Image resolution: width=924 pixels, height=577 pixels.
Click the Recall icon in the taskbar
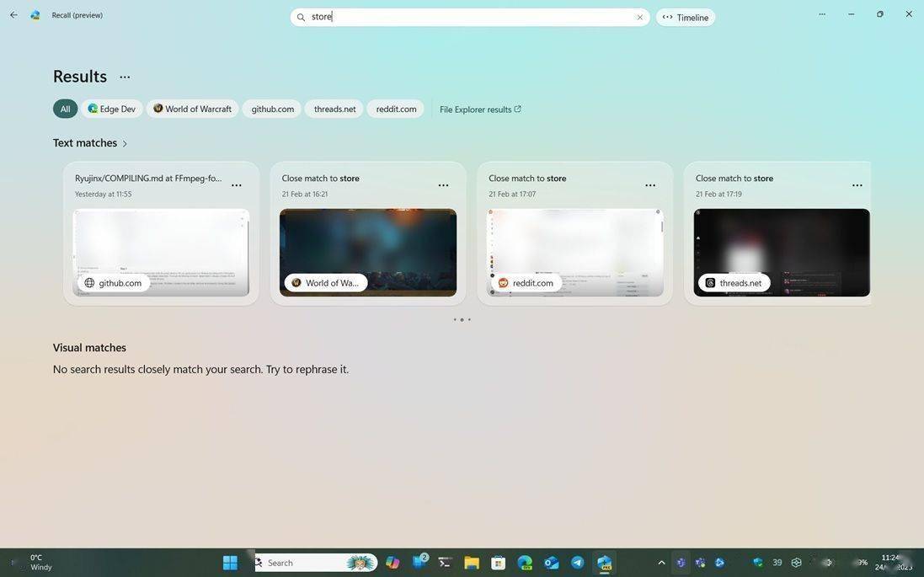pos(604,563)
